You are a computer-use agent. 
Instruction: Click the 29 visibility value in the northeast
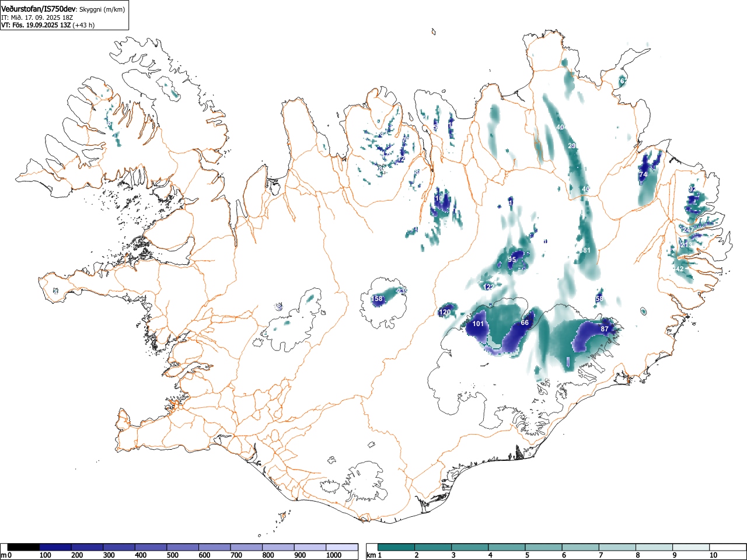572,146
